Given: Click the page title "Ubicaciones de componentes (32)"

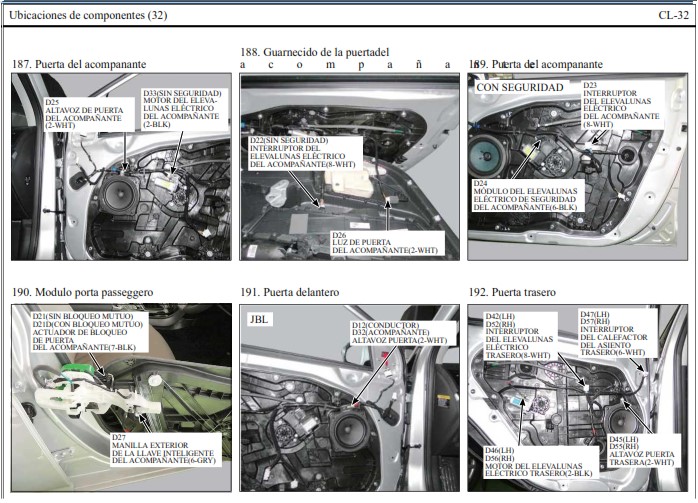Looking at the screenshot, I should [88, 15].
